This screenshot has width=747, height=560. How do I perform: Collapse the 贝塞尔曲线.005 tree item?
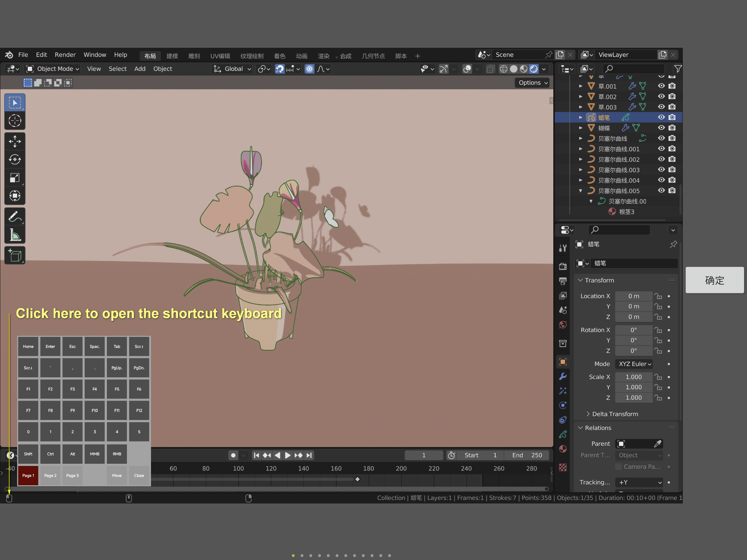580,191
